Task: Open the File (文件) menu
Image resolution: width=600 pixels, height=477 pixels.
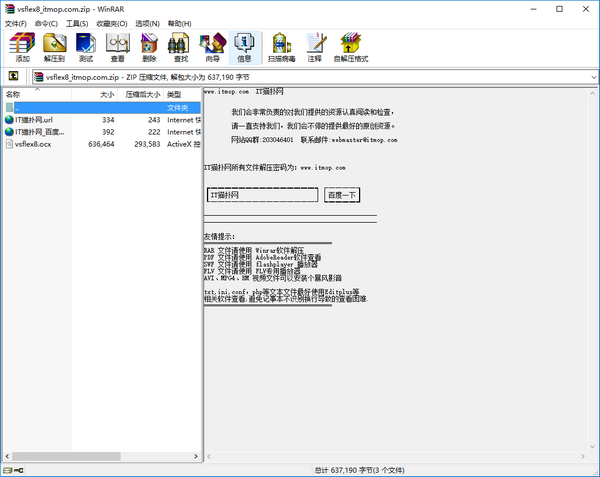Action: click(16, 24)
